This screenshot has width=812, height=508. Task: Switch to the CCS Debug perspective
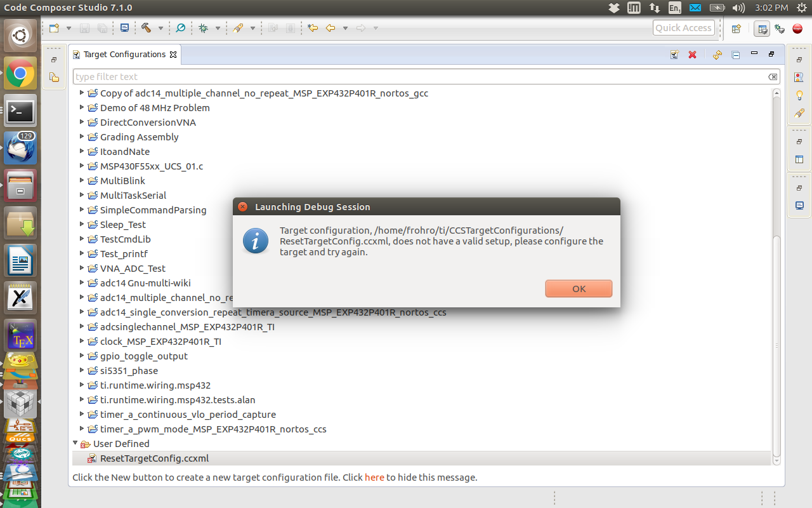click(x=780, y=29)
